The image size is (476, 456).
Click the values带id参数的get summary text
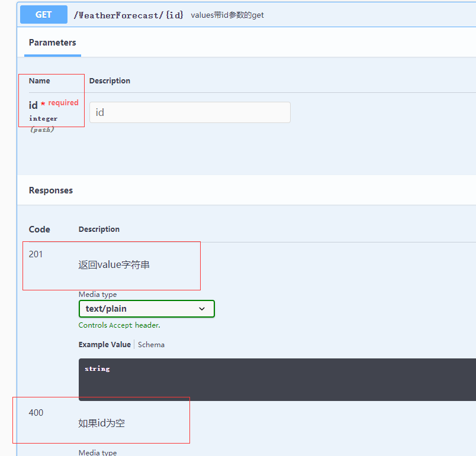[x=227, y=15]
